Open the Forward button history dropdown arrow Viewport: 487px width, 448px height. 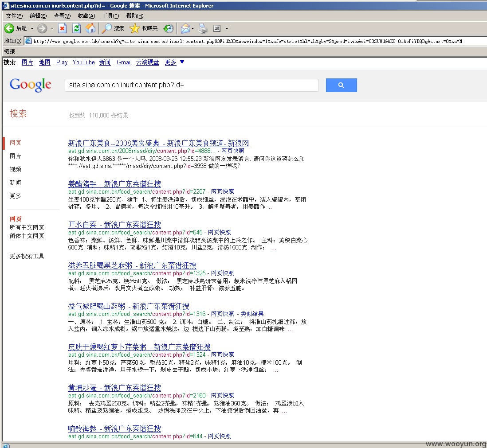[x=52, y=28]
